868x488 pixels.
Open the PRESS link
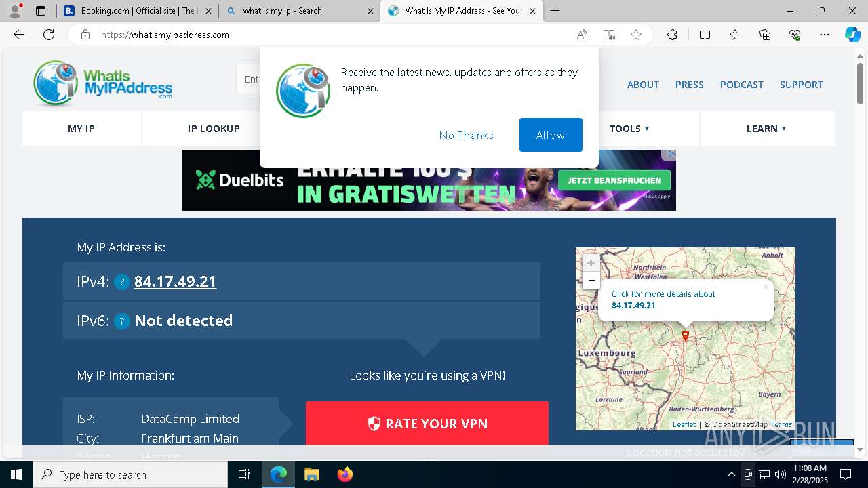point(690,85)
